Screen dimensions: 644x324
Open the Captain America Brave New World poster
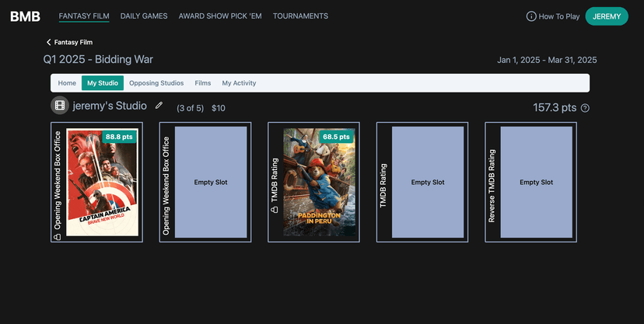tap(102, 182)
